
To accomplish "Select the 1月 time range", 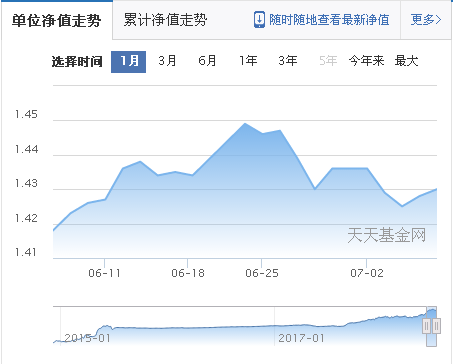I will pos(128,62).
